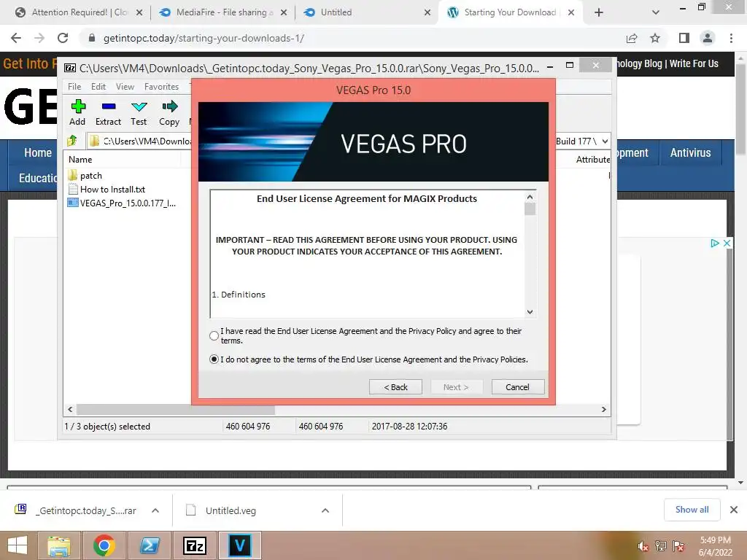Open Antivirus category on website
747x560 pixels.
click(690, 153)
